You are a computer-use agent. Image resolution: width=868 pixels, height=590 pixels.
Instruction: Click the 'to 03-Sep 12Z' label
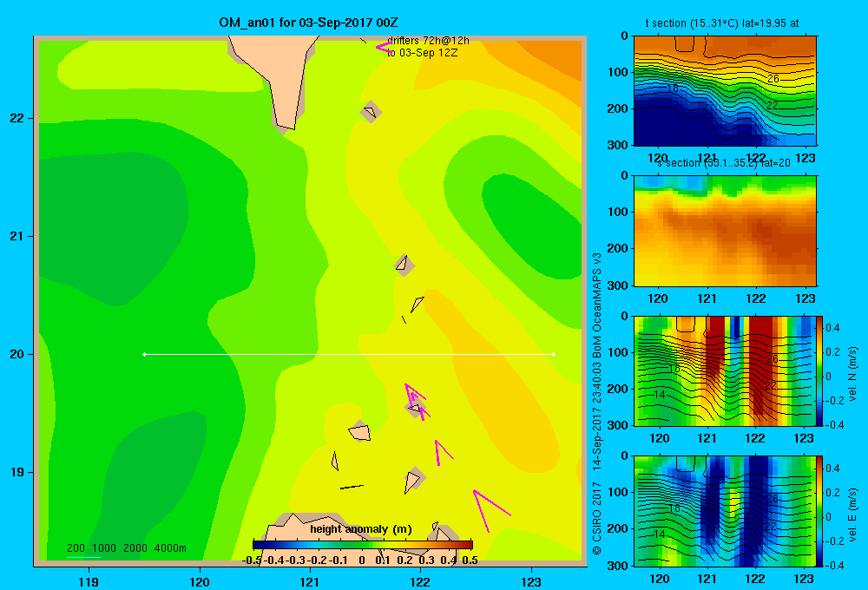tap(423, 53)
